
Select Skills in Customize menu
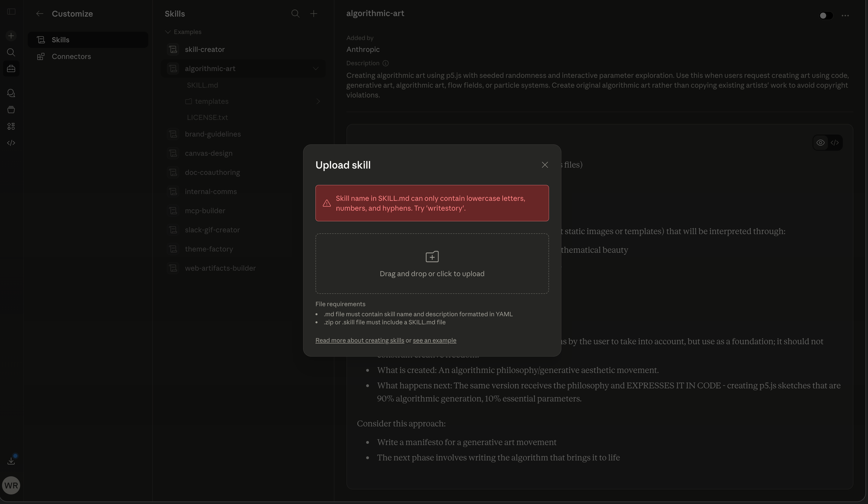point(60,40)
